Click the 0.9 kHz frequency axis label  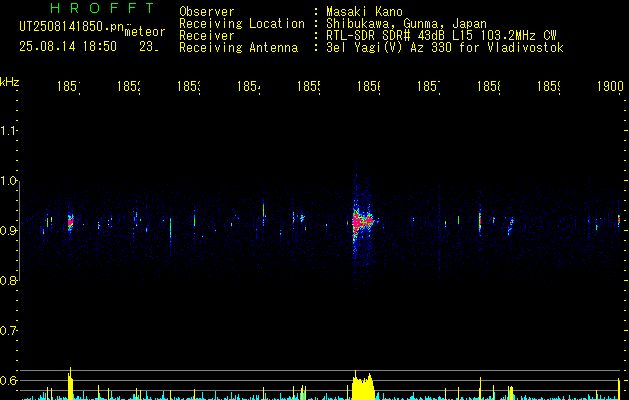[x=8, y=231]
